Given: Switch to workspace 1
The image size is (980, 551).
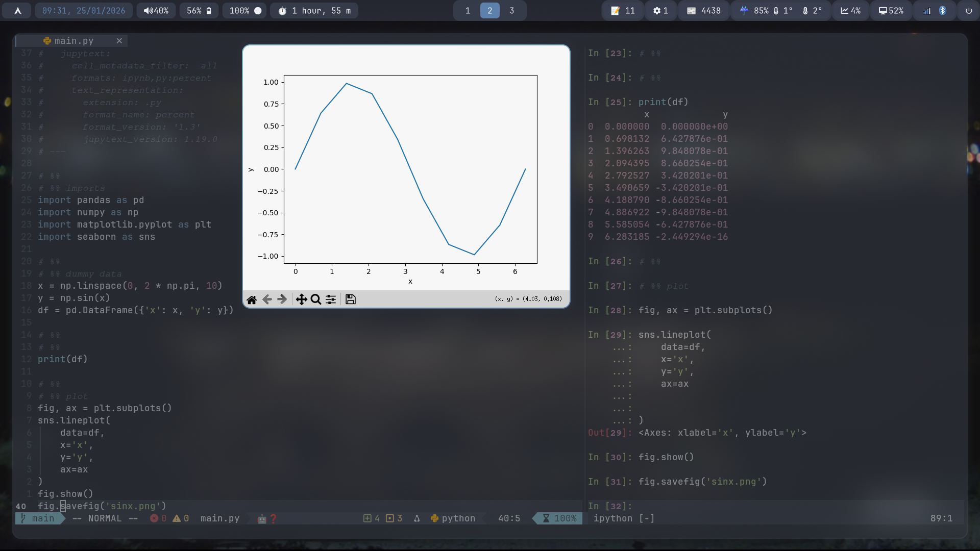Looking at the screenshot, I should point(468,11).
